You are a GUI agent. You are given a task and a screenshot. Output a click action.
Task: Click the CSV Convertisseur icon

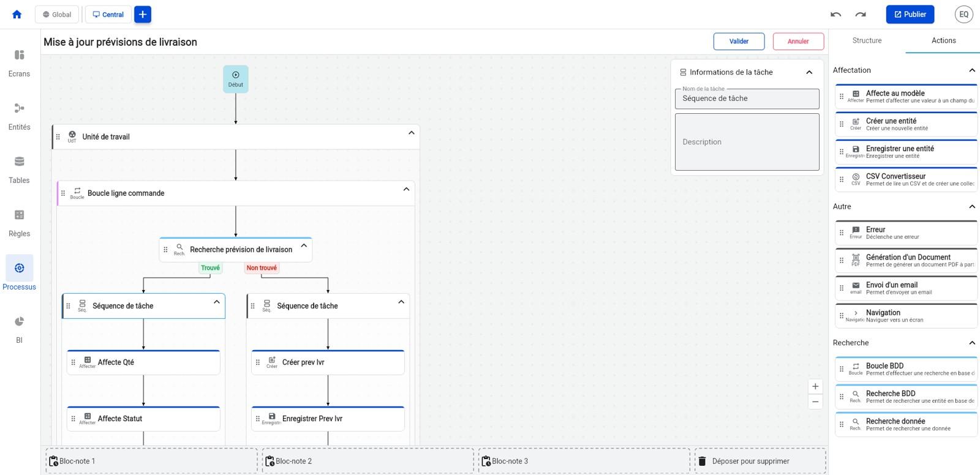856,176
